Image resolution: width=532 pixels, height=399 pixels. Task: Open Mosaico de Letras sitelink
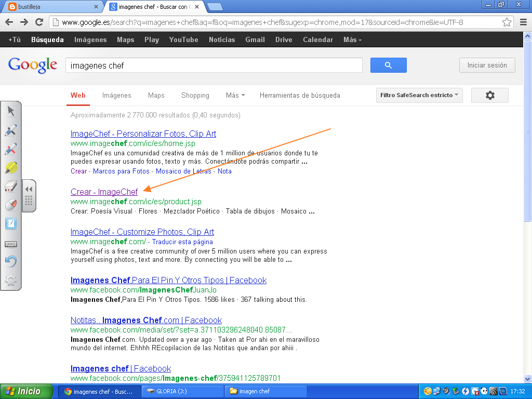[x=183, y=171]
